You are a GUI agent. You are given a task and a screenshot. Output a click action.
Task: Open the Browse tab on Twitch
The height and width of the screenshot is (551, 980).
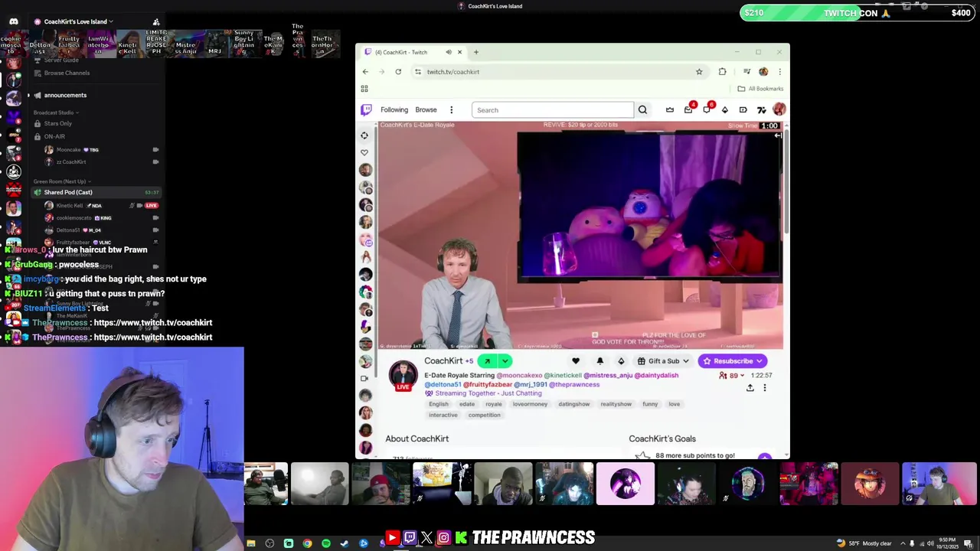point(426,109)
